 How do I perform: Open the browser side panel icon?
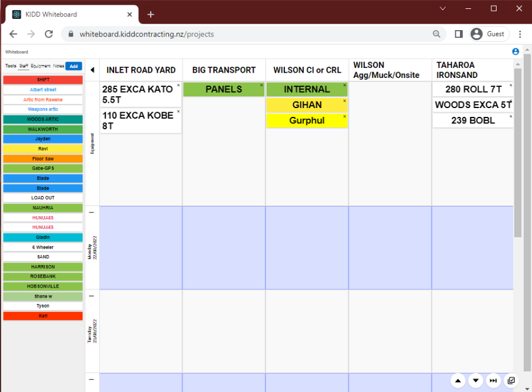[458, 34]
